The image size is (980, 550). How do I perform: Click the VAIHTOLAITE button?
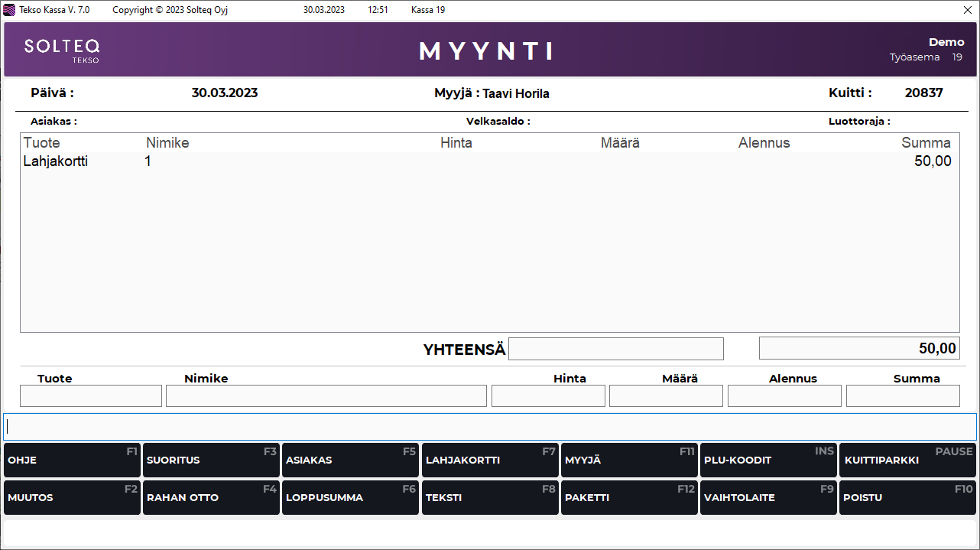tap(768, 498)
